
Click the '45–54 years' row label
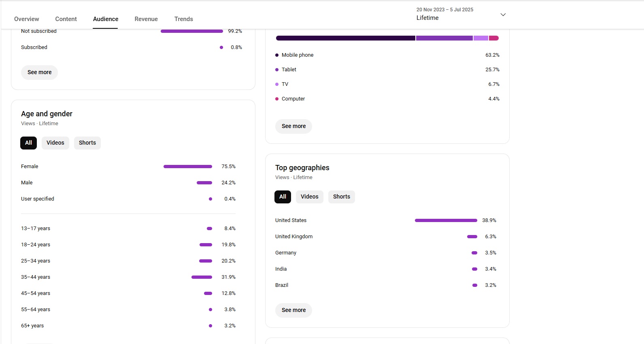click(x=36, y=293)
